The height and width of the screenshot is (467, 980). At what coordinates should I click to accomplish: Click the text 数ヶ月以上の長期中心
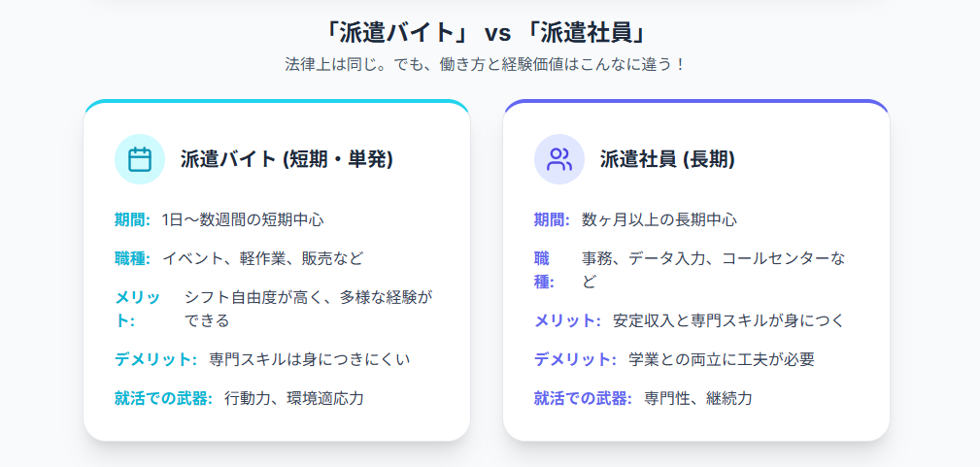point(659,219)
